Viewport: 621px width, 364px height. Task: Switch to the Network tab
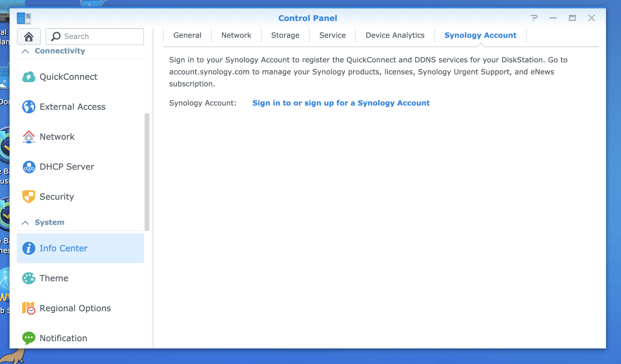pos(236,35)
